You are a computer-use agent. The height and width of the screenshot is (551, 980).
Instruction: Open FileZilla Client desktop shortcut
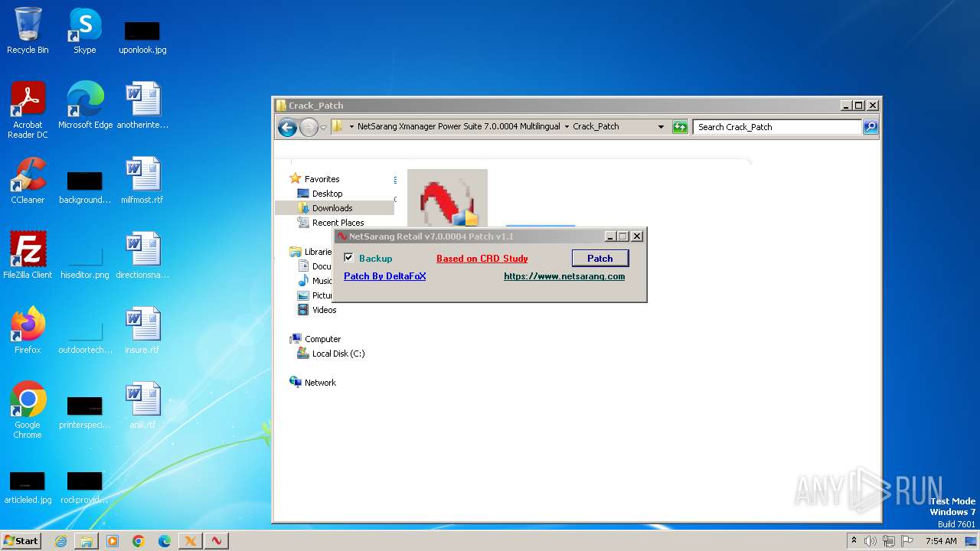coord(28,256)
